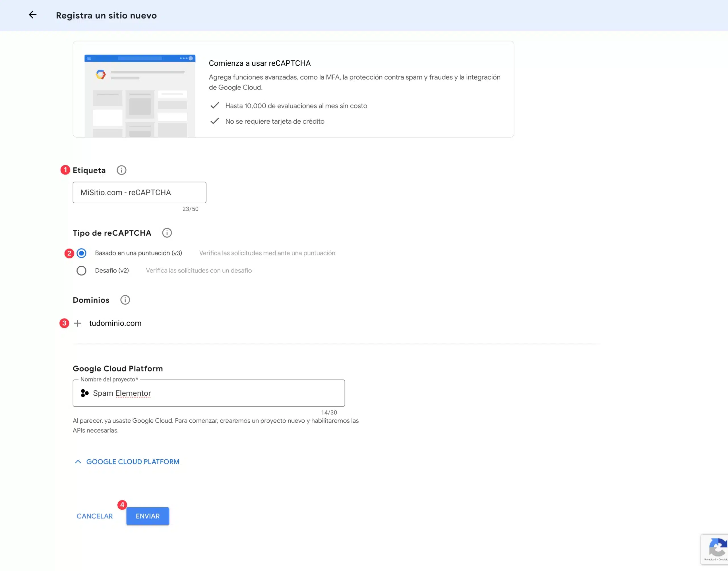Click the Desafío (v2) label text
The image size is (728, 571).
click(112, 271)
